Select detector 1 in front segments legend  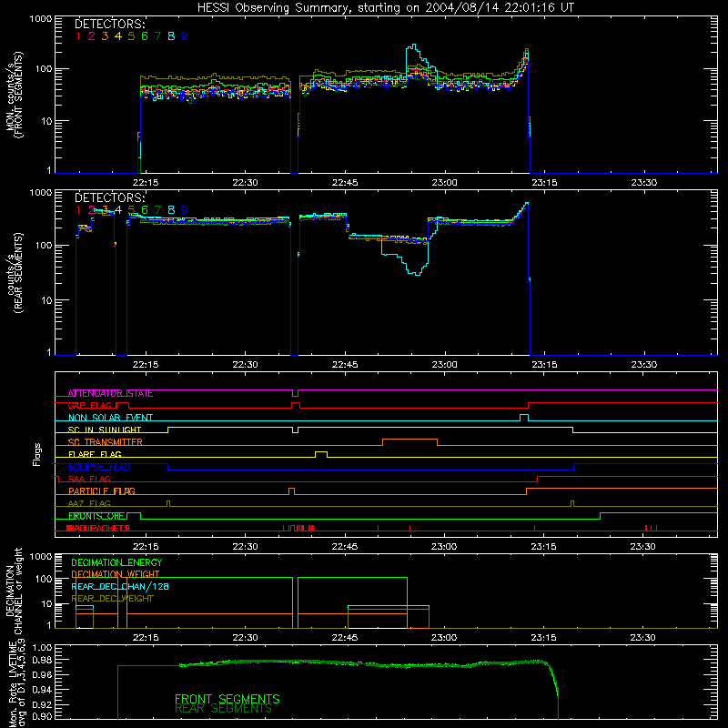tap(78, 36)
